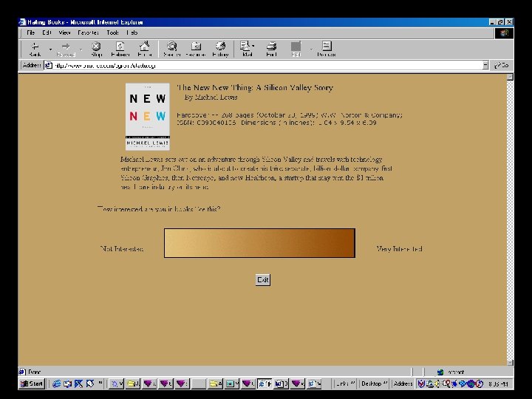
Task: Open the Edit menu
Action: [47, 33]
